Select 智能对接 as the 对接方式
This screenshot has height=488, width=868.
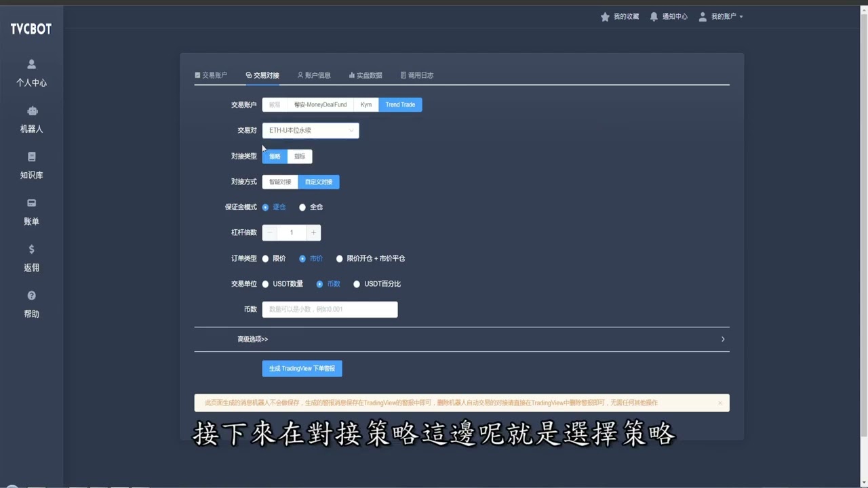tap(280, 182)
